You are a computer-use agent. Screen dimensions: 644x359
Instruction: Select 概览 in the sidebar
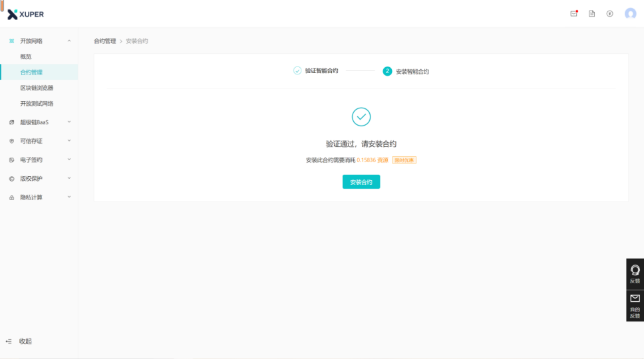click(x=26, y=57)
